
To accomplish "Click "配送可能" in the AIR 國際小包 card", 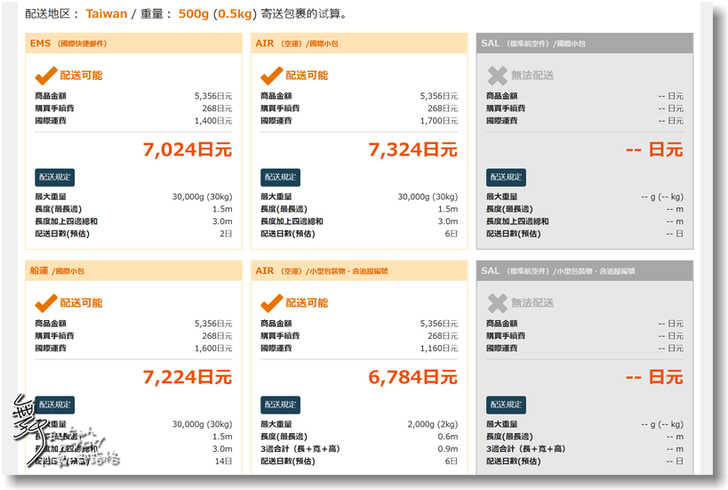I will pos(307,75).
